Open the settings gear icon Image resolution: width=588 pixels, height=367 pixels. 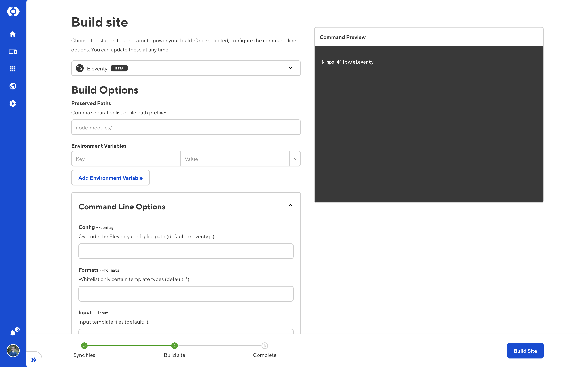pos(13,104)
